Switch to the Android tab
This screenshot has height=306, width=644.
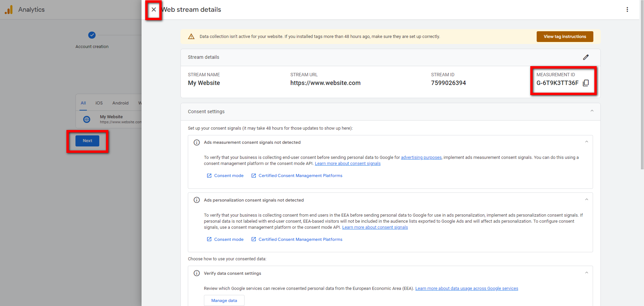point(120,103)
